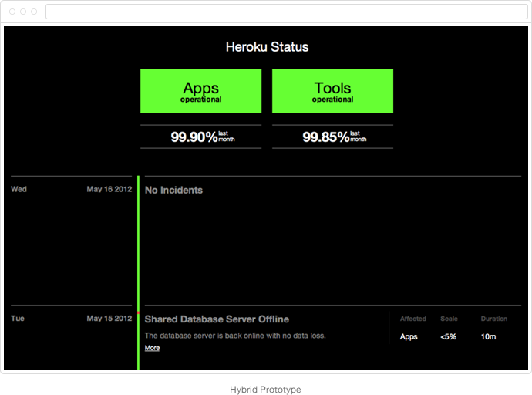Click the Shared Database Server Offline heading
Viewport: 532px width, 395px height.
[217, 319]
